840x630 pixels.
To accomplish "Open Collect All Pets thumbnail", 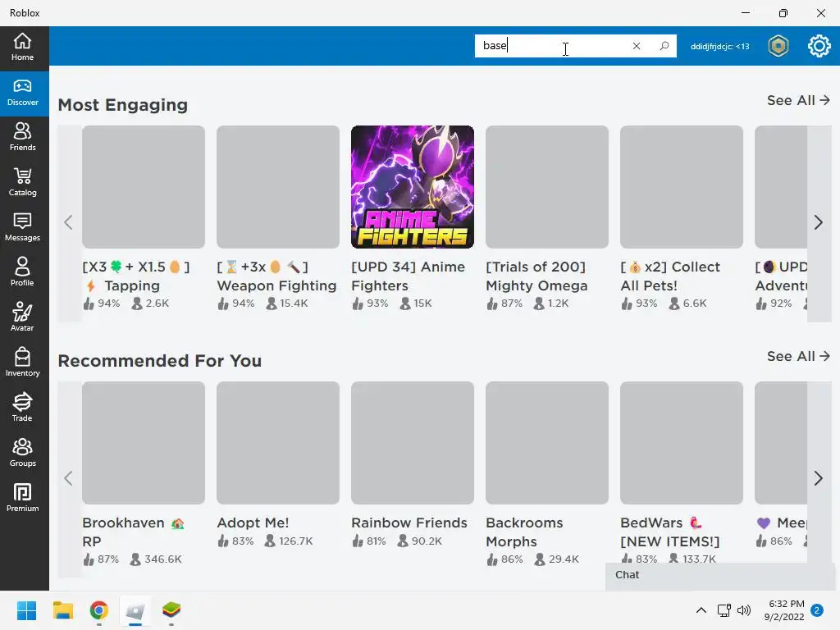I will click(682, 187).
